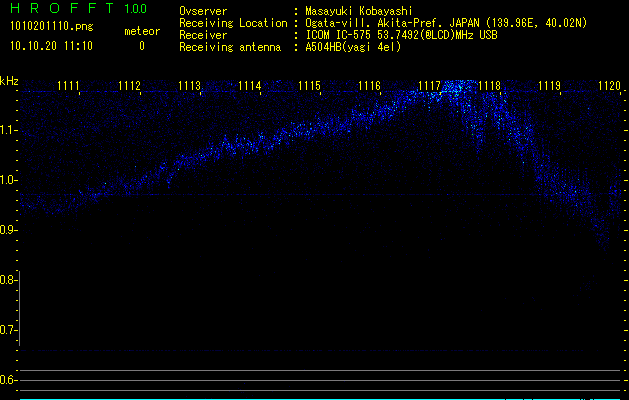The height and width of the screenshot is (400, 629).
Task: Click the antenna value A504HB(yagi 4el)
Action: point(353,47)
